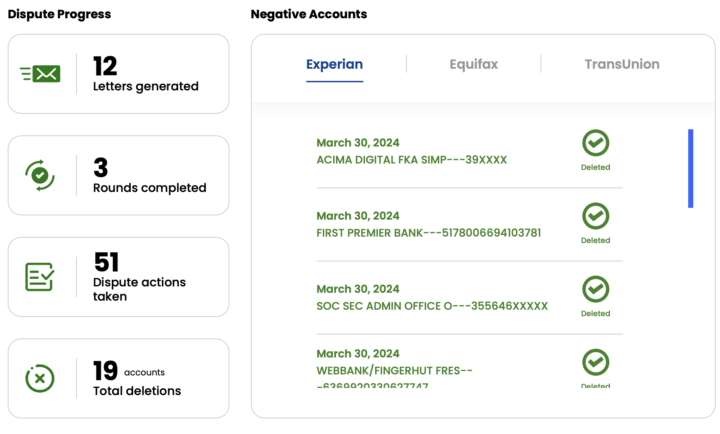This screenshot has width=720, height=434.
Task: Click the green envelope letters icon
Action: (40, 73)
